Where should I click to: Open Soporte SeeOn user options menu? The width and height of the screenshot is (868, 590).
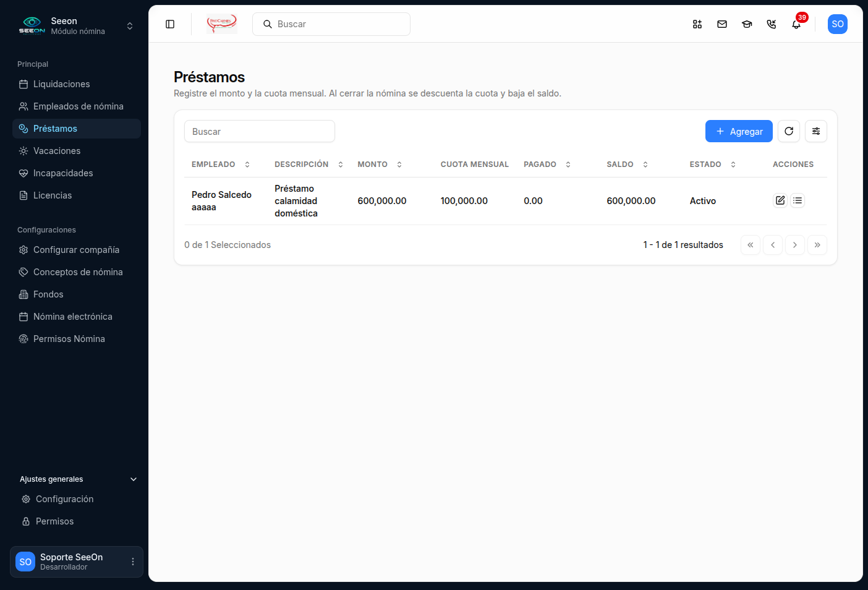(133, 562)
